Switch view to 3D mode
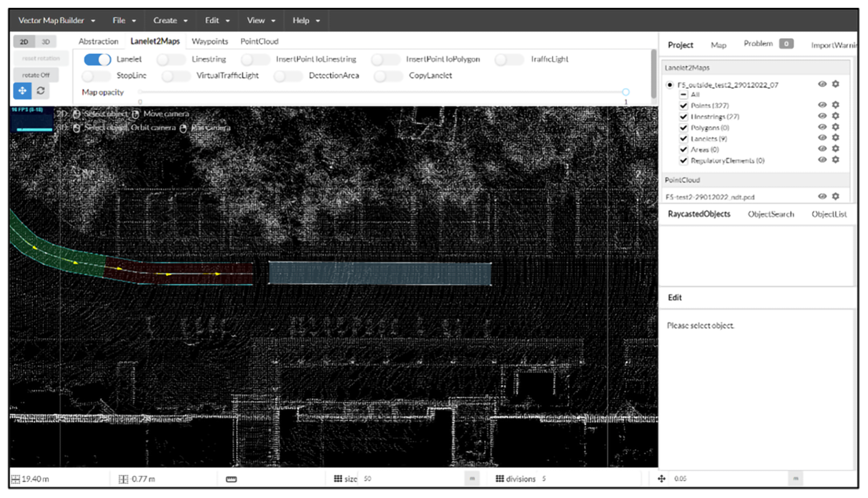Screen dimensions: 868x498 point(46,42)
